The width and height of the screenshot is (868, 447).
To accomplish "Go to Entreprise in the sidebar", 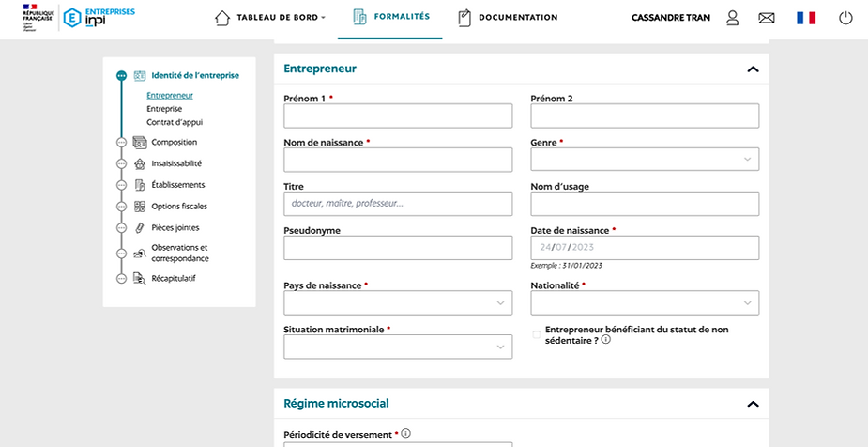I will coord(164,109).
